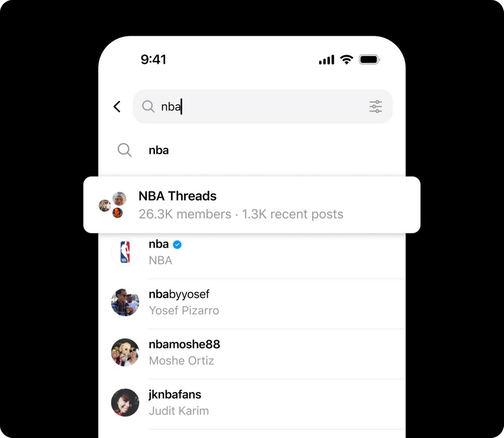Tap the Wi-Fi status icon
504x438 pixels.
(347, 60)
